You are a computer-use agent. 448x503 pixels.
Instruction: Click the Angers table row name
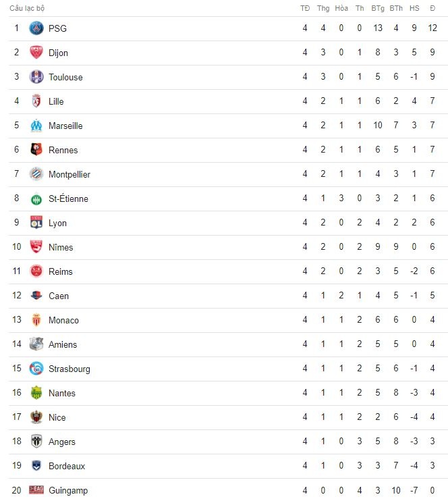click(x=62, y=442)
